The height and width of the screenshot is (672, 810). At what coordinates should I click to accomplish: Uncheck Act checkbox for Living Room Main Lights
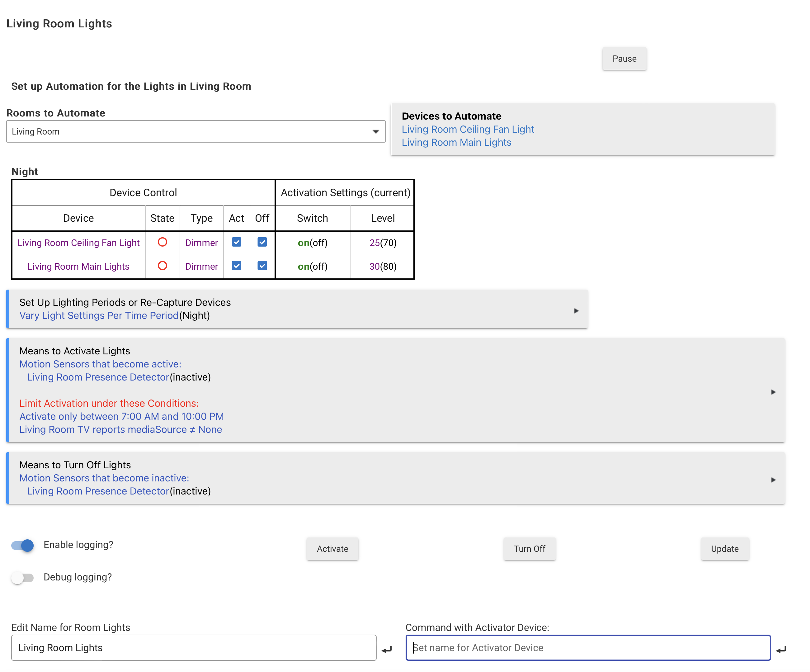[x=237, y=266]
